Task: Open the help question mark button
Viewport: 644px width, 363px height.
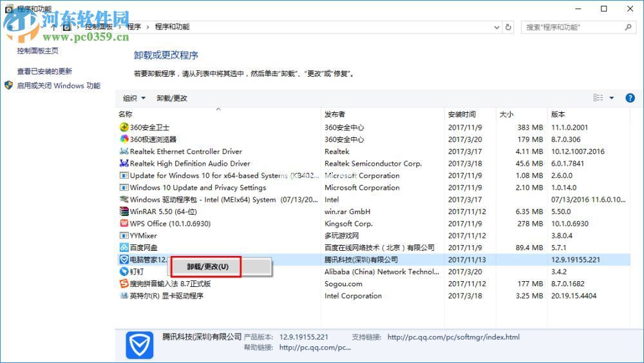Action: (630, 98)
